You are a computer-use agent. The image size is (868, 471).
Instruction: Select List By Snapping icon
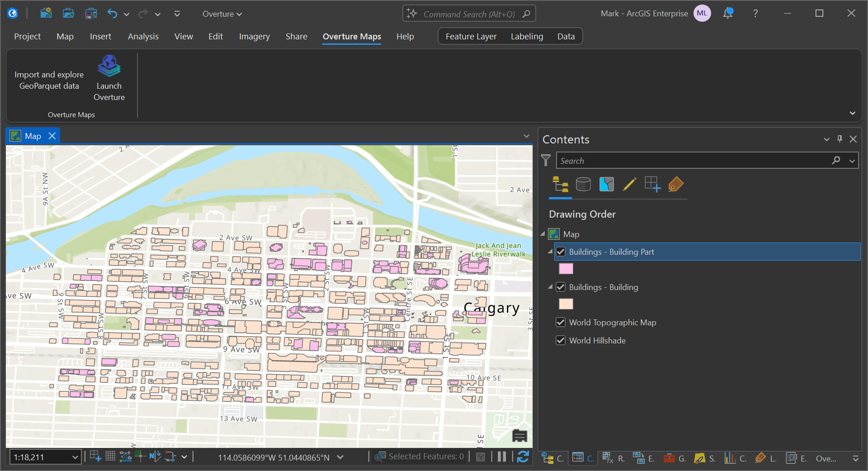(x=652, y=185)
